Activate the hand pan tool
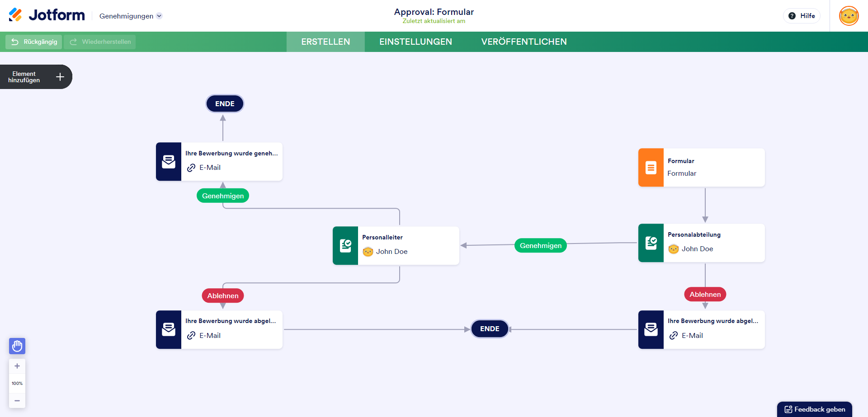 (x=17, y=346)
